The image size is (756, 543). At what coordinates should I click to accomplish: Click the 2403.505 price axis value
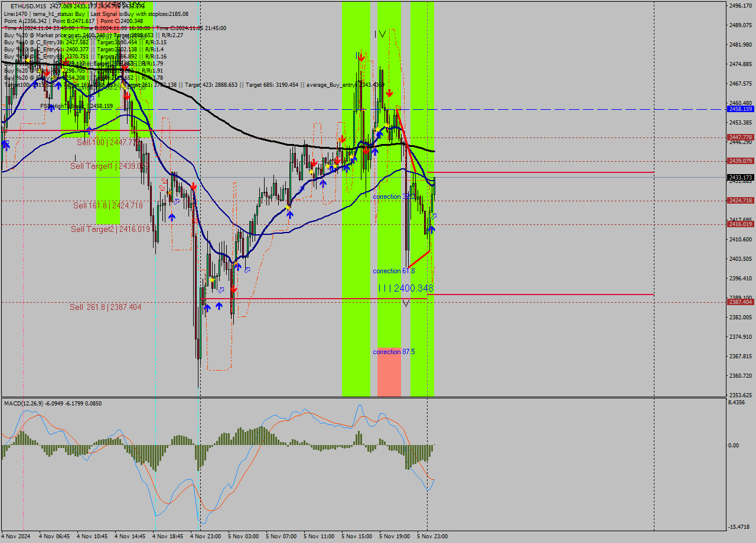tap(741, 259)
